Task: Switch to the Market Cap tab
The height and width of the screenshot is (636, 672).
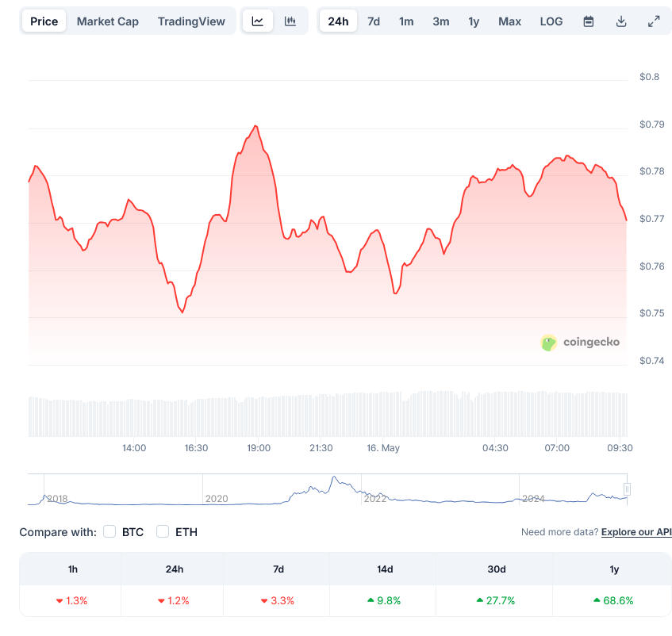Action: tap(107, 21)
